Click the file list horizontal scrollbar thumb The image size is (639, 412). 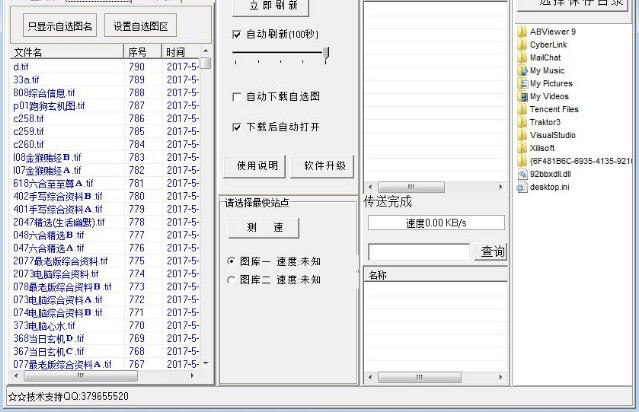(x=81, y=376)
